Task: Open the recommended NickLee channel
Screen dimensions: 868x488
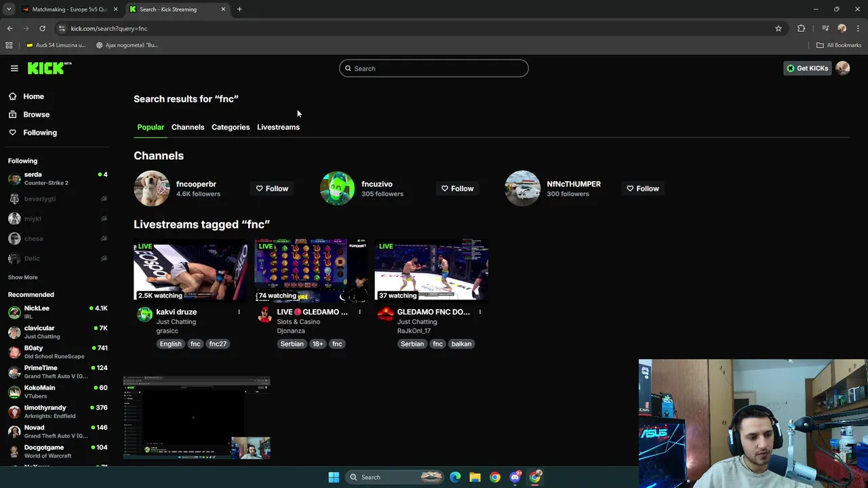Action: [58, 312]
